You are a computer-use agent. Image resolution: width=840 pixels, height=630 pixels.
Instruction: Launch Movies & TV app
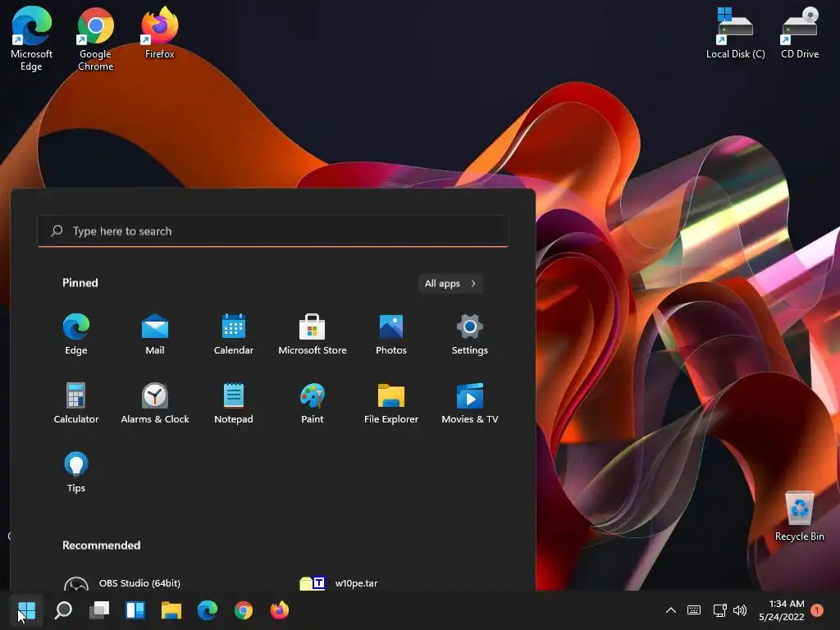click(x=470, y=404)
